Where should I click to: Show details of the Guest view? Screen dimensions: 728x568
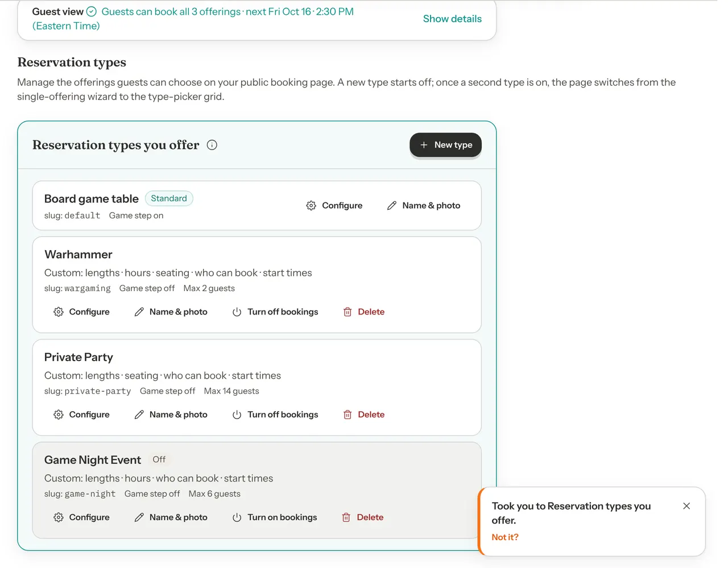coord(452,19)
